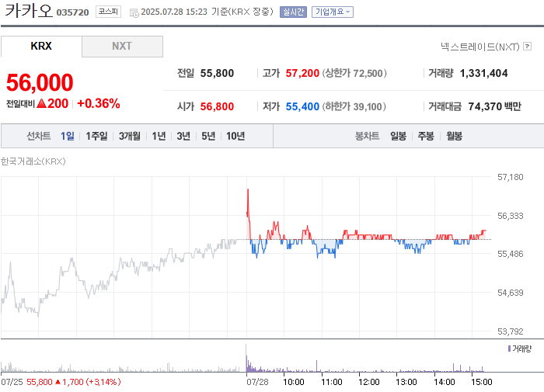Click the current price 56,000

click(x=40, y=82)
